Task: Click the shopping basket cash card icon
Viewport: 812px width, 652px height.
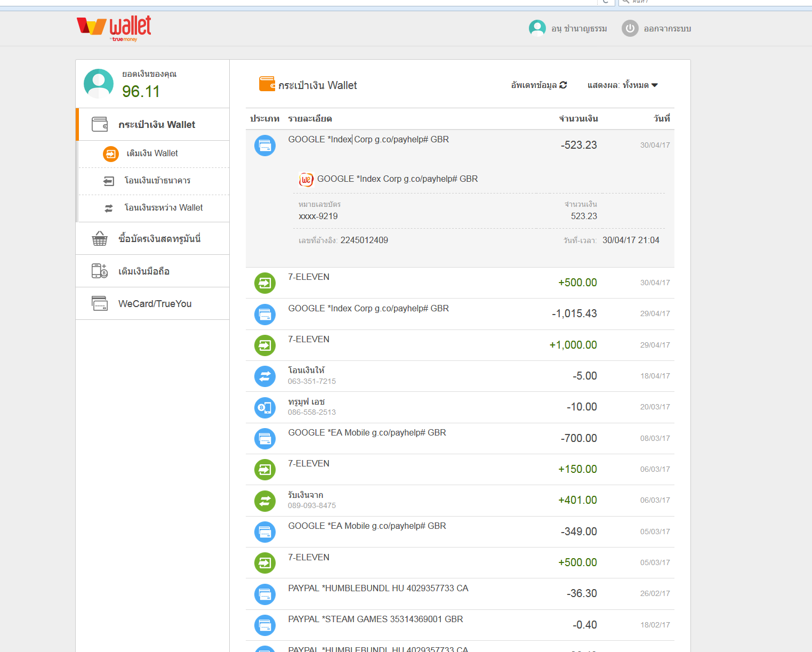Action: 100,238
